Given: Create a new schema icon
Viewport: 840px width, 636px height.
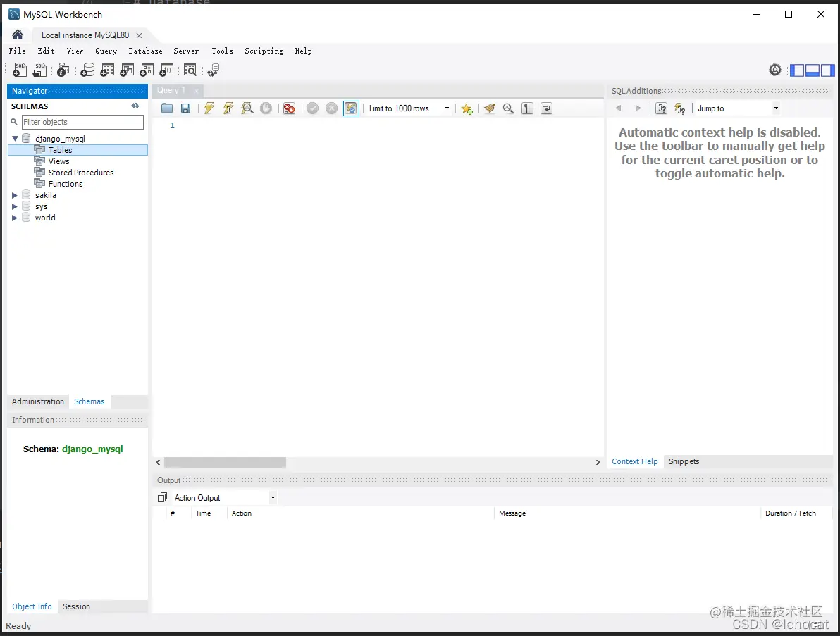Looking at the screenshot, I should [87, 70].
